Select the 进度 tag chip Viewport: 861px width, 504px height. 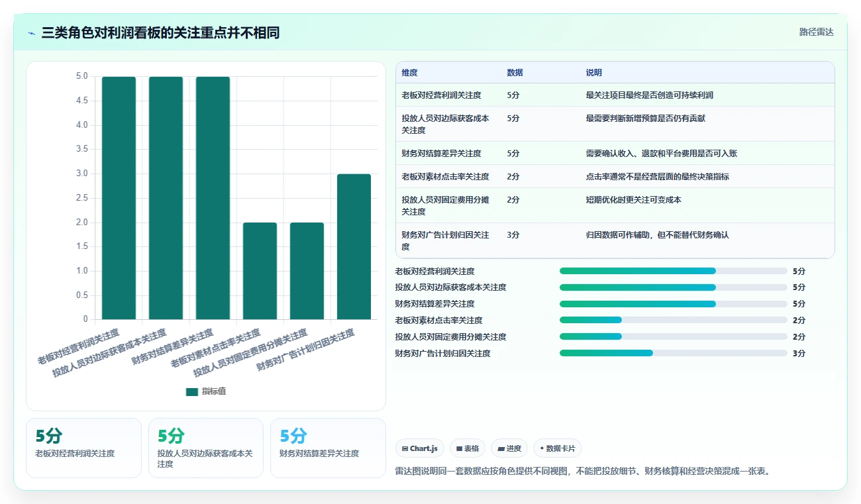click(509, 448)
